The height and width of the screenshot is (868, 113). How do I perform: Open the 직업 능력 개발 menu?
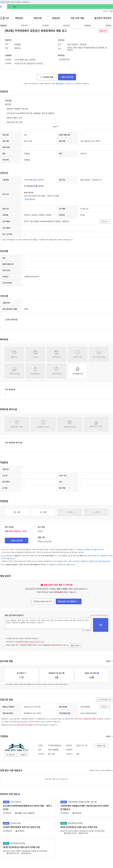77,18
